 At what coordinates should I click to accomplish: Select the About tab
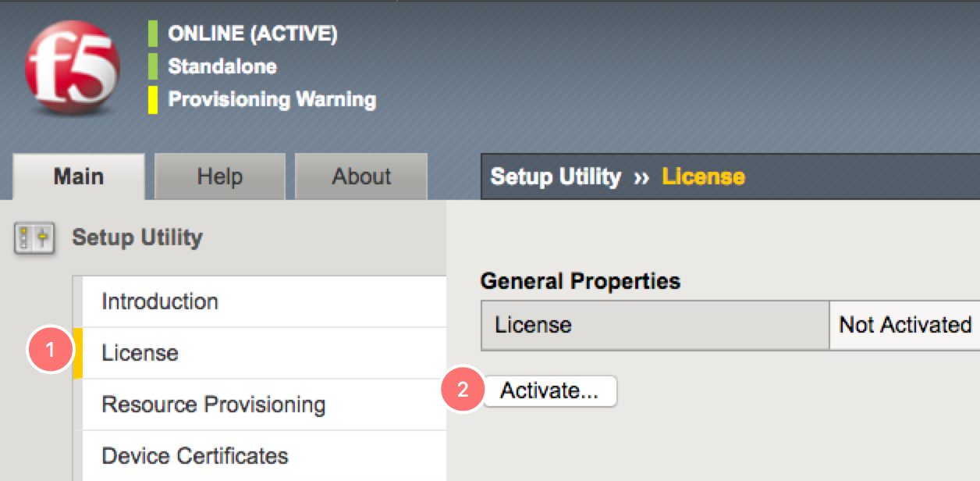coord(361,176)
